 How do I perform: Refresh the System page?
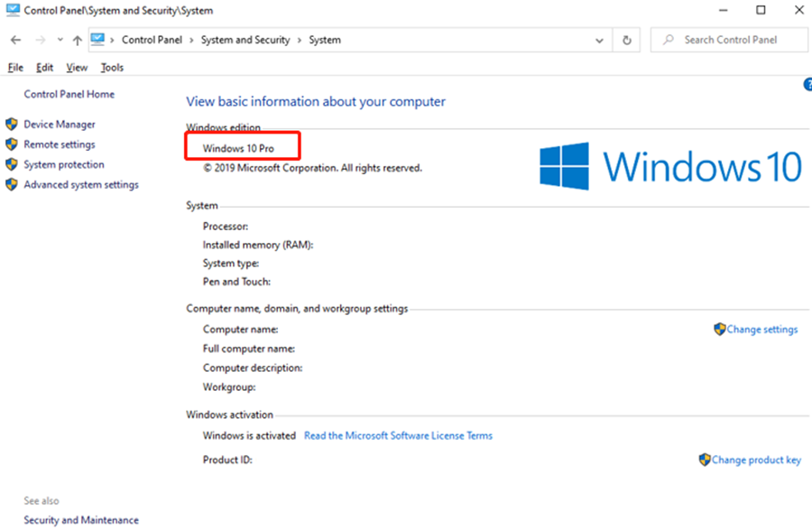627,40
